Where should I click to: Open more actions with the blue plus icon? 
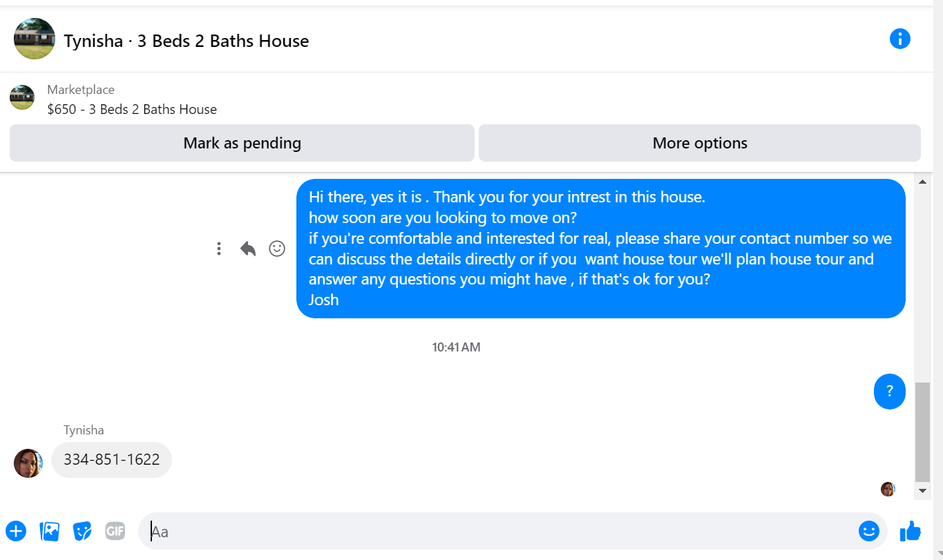click(x=16, y=531)
